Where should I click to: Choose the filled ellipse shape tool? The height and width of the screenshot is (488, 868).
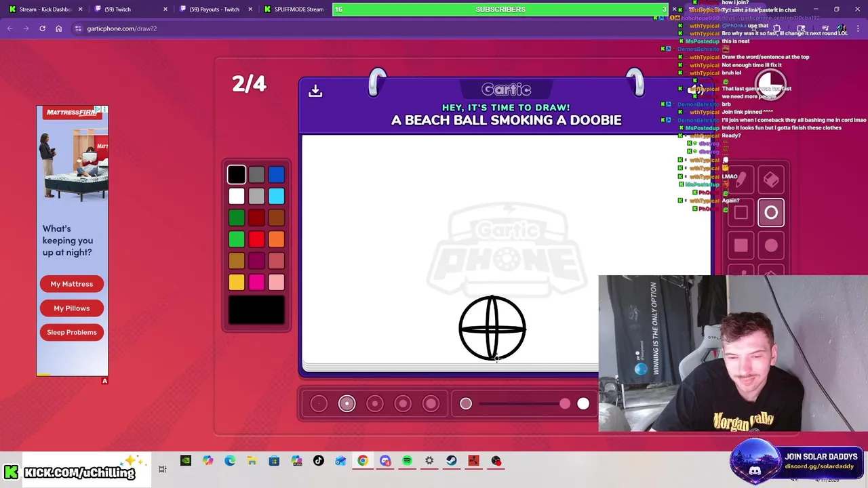point(771,245)
